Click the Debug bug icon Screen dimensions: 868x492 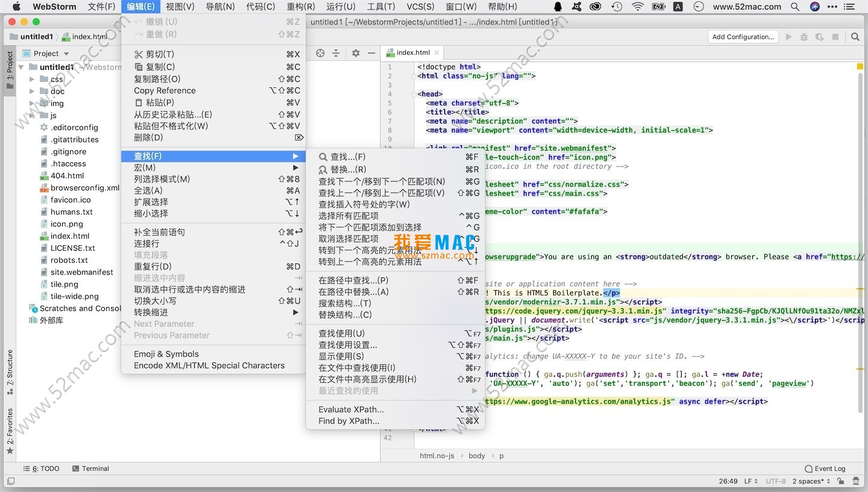pos(803,37)
